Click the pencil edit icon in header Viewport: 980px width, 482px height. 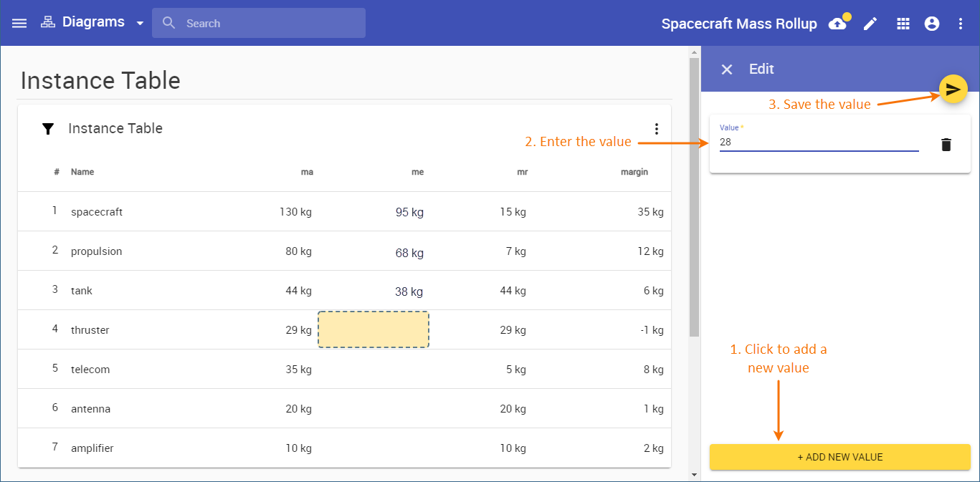[x=870, y=24]
